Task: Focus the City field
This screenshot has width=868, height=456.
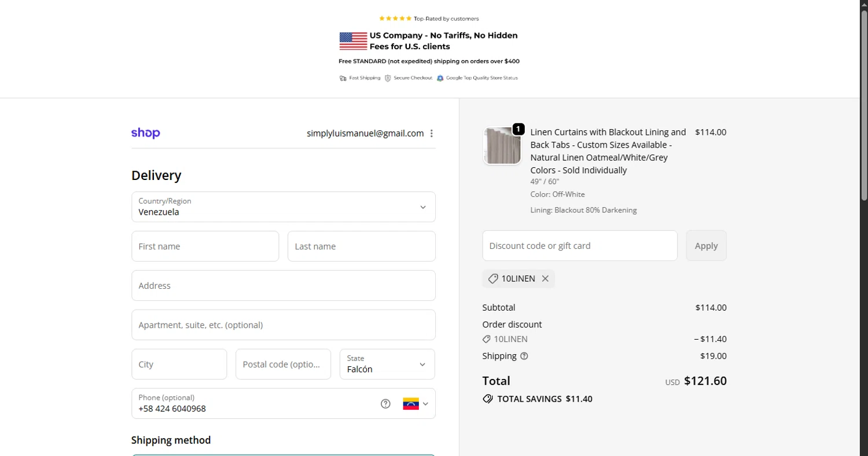Action: pos(179,364)
